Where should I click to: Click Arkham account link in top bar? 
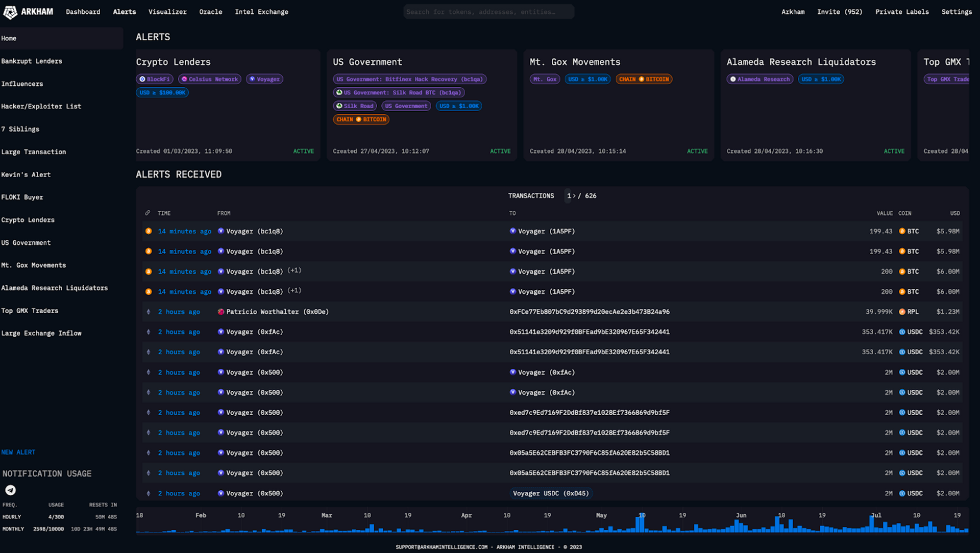[x=793, y=12]
